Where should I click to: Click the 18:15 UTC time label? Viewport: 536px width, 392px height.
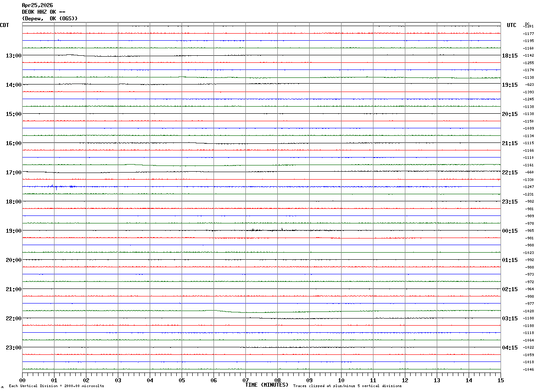click(509, 56)
